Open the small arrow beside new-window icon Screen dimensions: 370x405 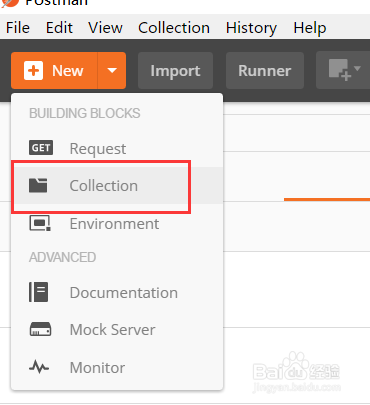[357, 68]
